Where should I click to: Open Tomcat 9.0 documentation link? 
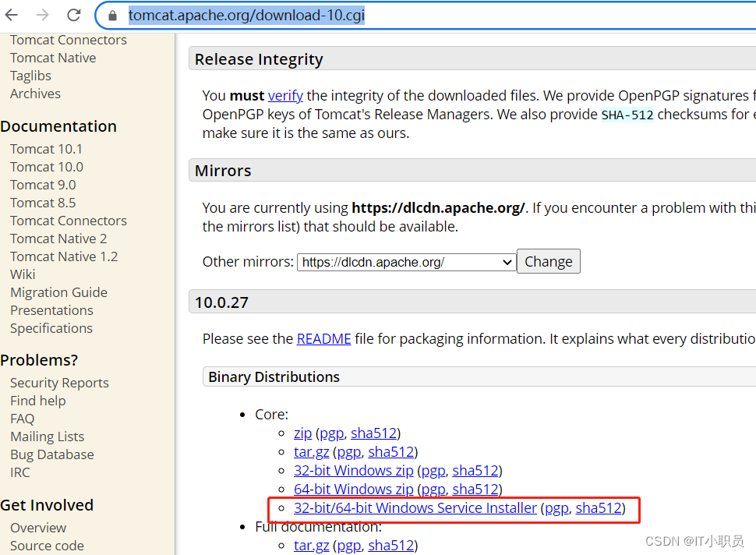pos(43,185)
